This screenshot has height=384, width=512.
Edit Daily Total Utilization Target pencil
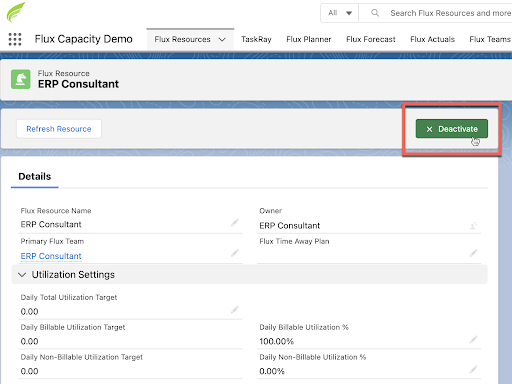pos(235,310)
